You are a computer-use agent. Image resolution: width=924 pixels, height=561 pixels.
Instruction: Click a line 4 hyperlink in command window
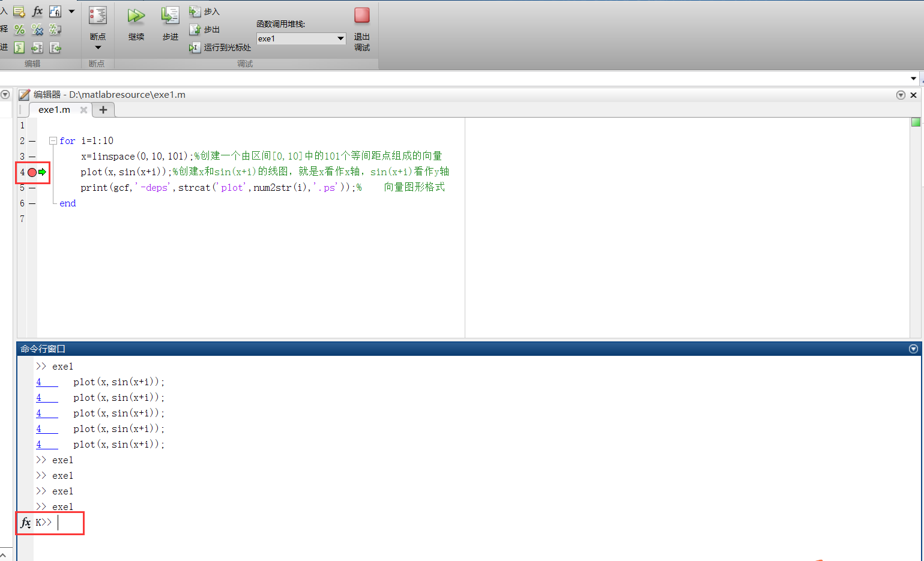click(40, 382)
